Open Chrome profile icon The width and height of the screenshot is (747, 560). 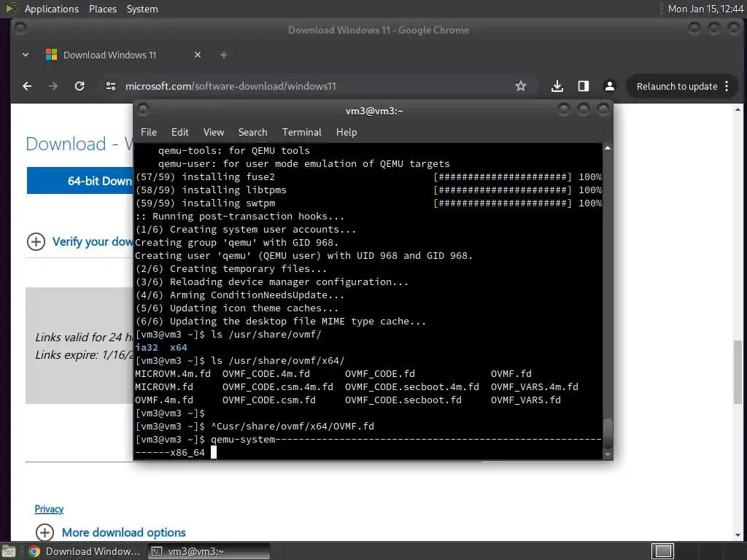pos(609,86)
